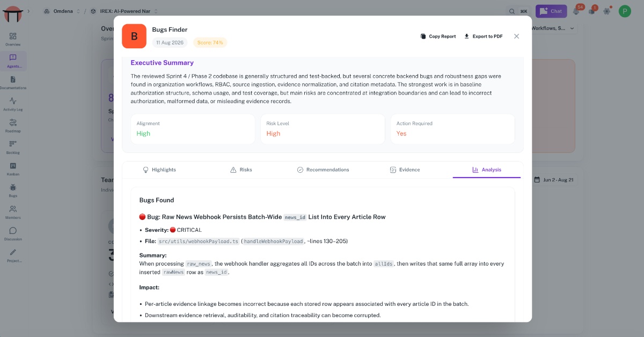Screen dimensions: 644x337
Task: Open the Kanban board icon
Action: [13, 169]
